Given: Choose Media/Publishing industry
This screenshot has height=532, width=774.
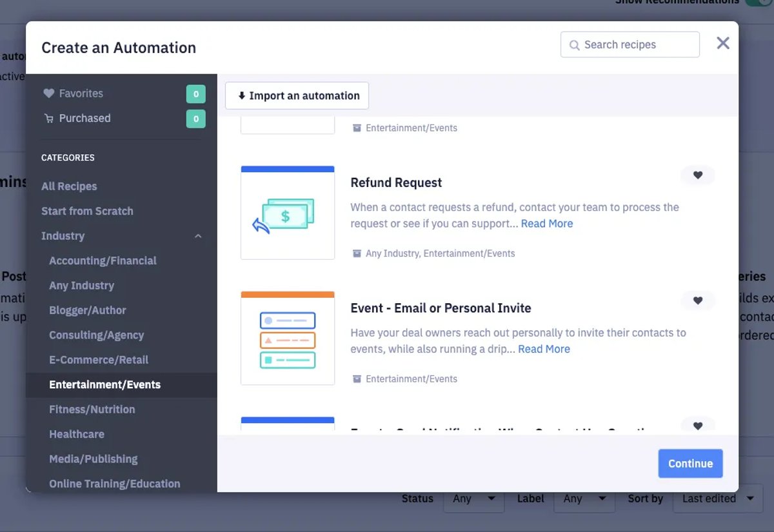Looking at the screenshot, I should point(94,459).
